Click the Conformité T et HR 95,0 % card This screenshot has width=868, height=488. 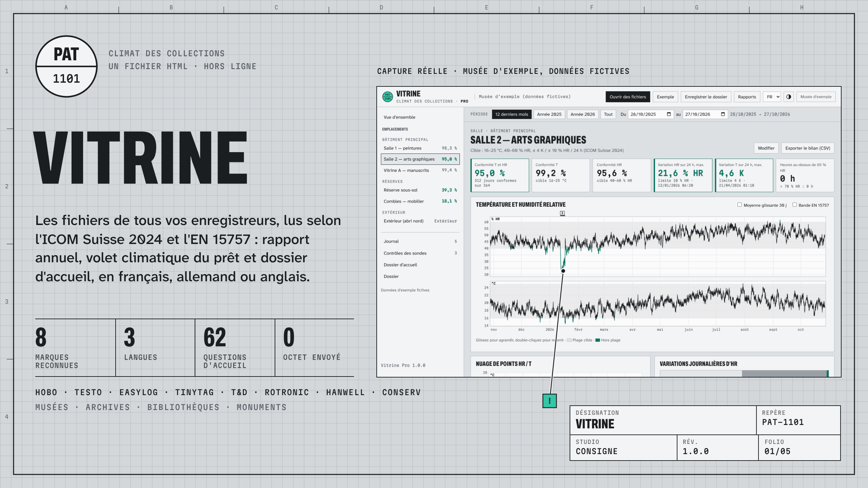point(500,175)
